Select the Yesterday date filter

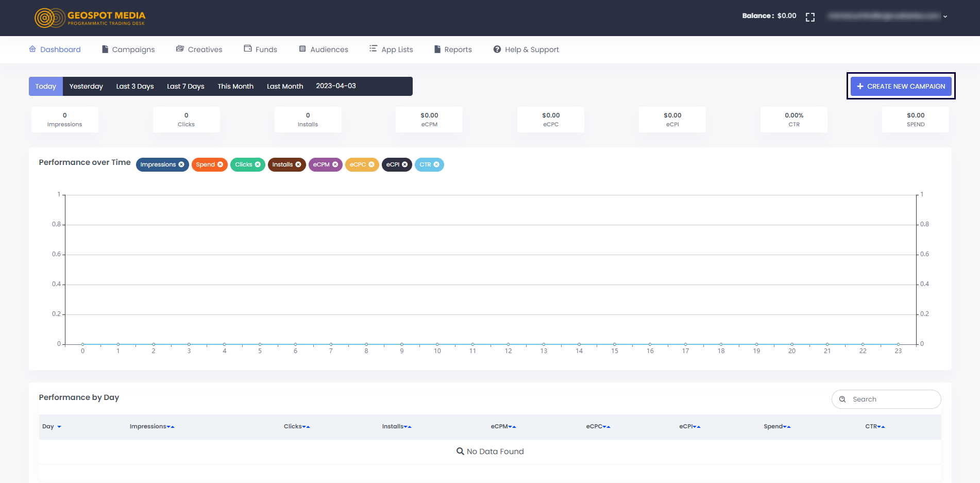pos(86,86)
